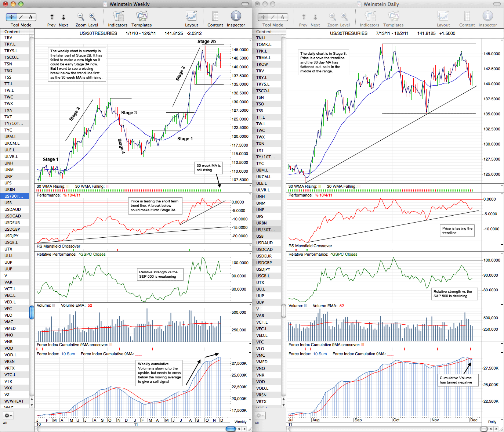The height and width of the screenshot is (432, 504).
Task: Click Daily symbol list vertical scrollbar thumb
Action: (283, 311)
